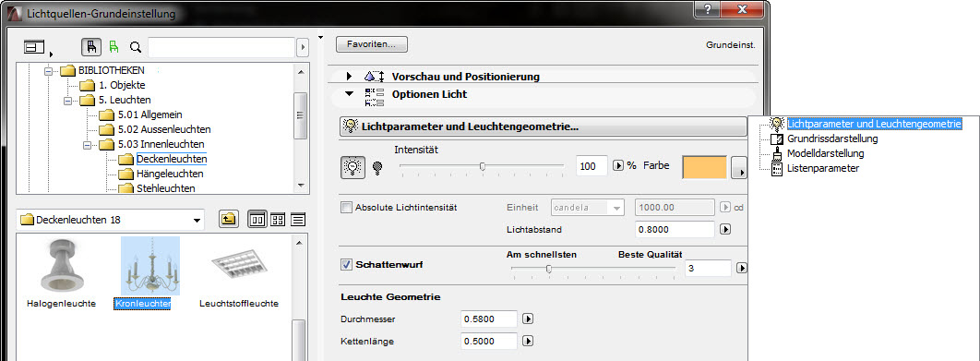The height and width of the screenshot is (361, 980).
Task: Select Listenparameter in popup list
Action: [x=822, y=168]
